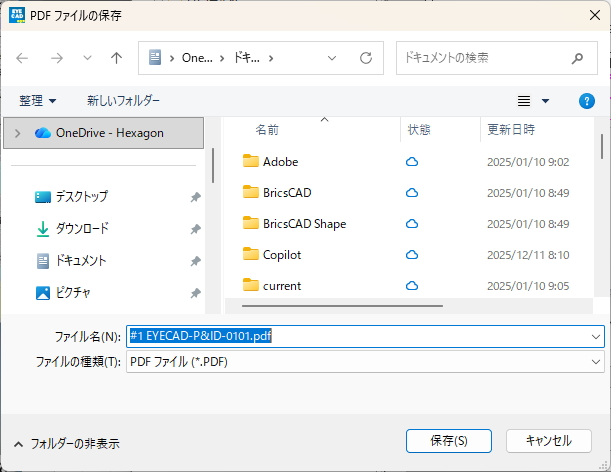
Task: Click the document search field
Action: (490, 58)
